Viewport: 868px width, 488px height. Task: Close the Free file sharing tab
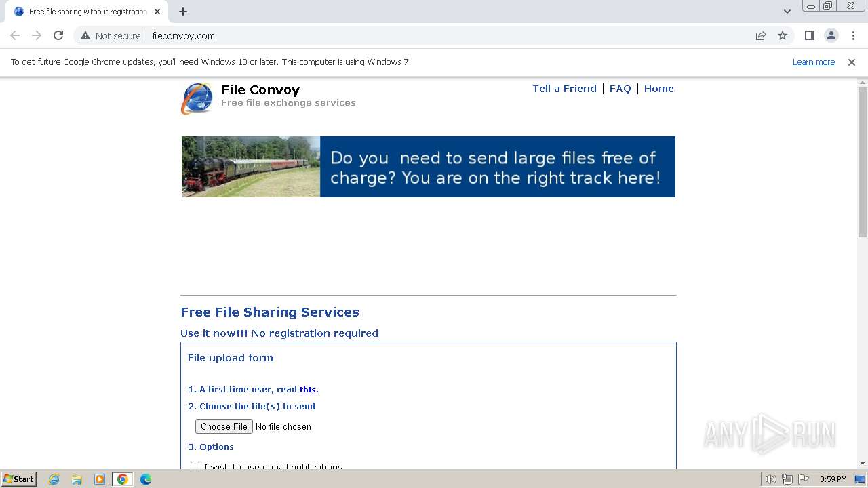(x=157, y=12)
